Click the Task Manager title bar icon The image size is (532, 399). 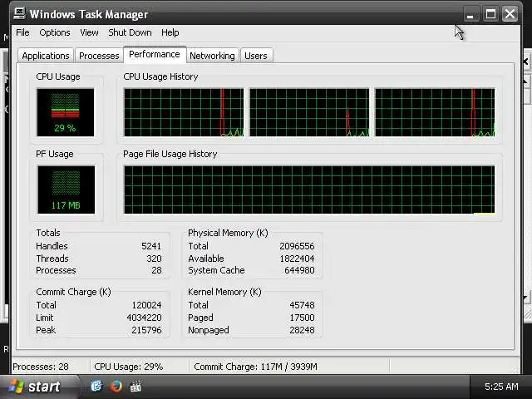(20, 14)
